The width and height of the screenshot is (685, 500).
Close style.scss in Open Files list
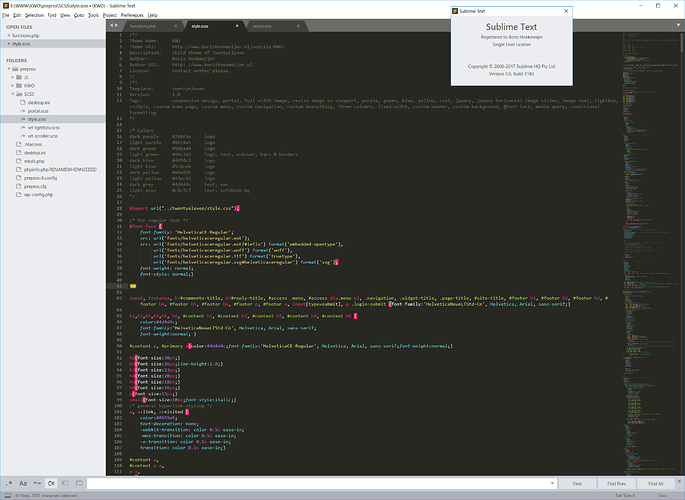9,44
